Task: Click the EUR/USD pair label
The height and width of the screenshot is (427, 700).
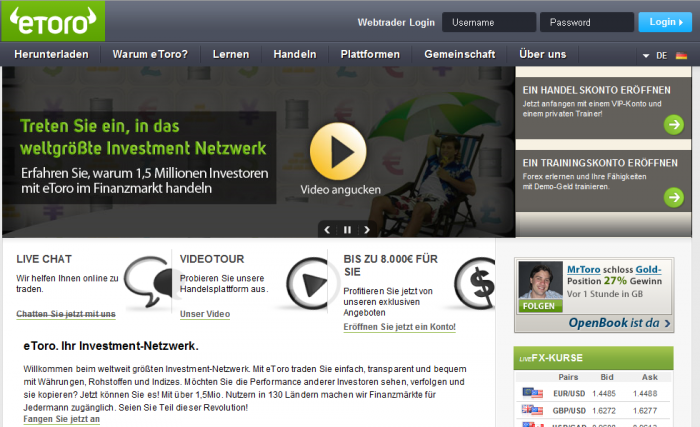Action: [x=569, y=394]
